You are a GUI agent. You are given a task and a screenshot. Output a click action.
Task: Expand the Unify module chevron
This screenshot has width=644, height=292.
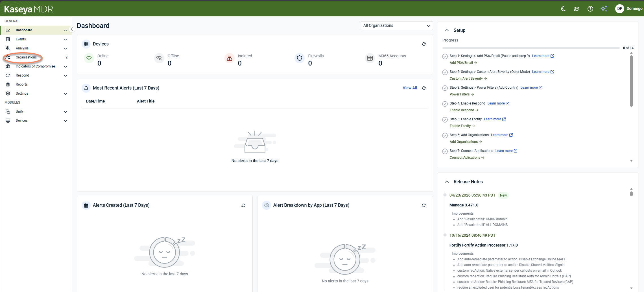point(66,112)
